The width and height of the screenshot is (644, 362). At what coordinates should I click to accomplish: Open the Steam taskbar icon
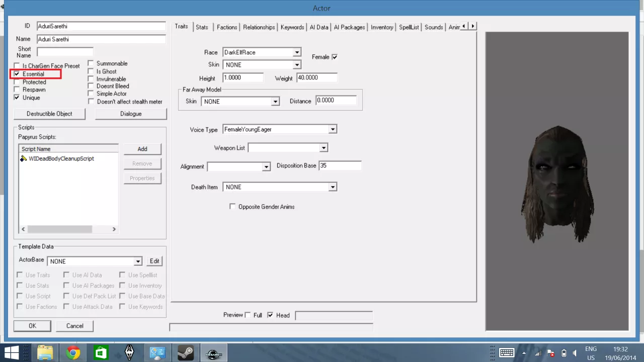[186, 352]
